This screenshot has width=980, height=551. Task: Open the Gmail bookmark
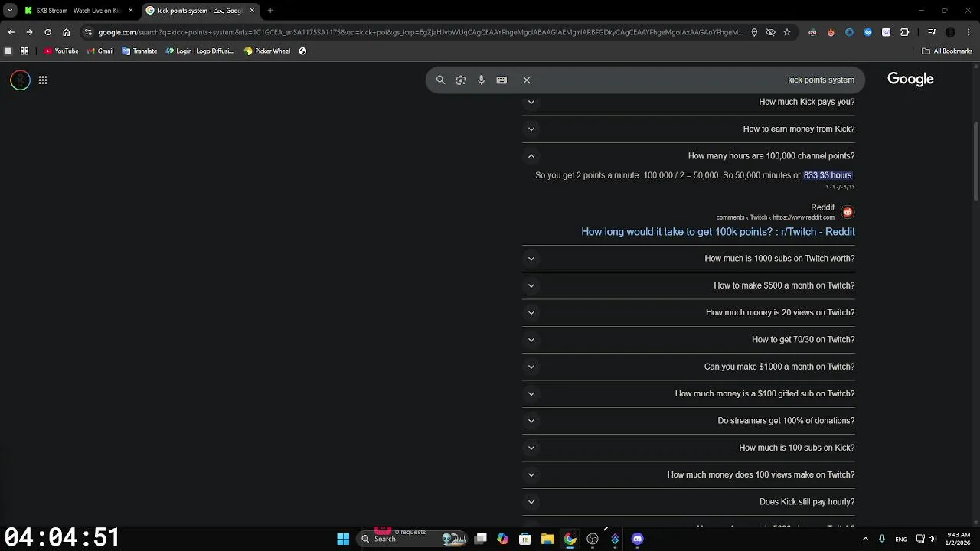[x=100, y=51]
